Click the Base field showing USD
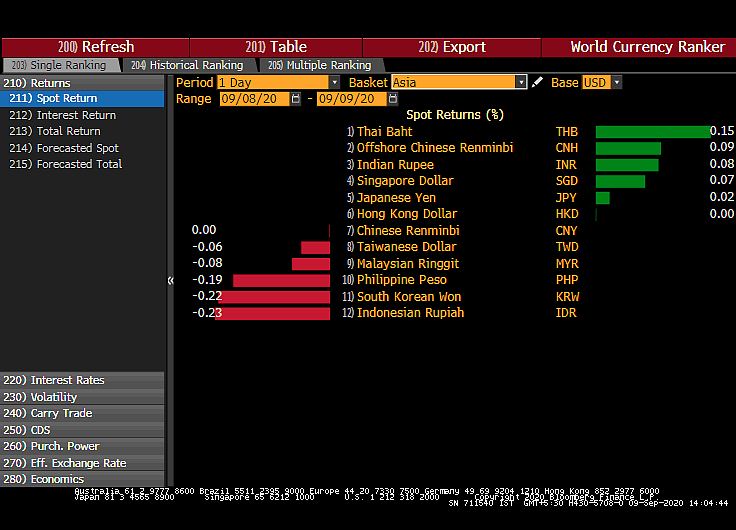This screenshot has height=530, width=736. pyautogui.click(x=597, y=83)
